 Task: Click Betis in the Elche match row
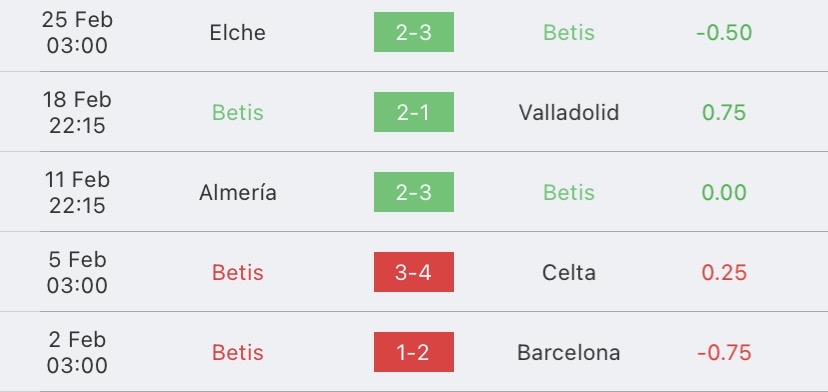[569, 33]
